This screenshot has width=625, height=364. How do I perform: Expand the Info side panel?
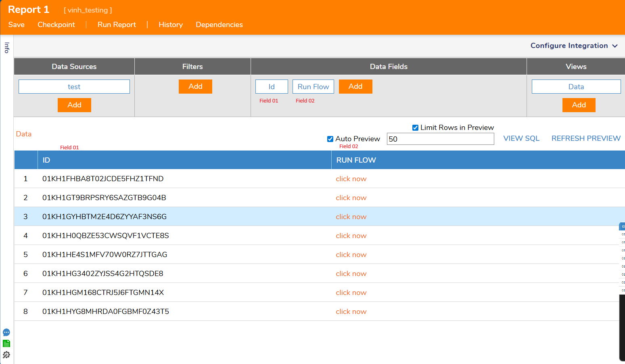coord(7,48)
